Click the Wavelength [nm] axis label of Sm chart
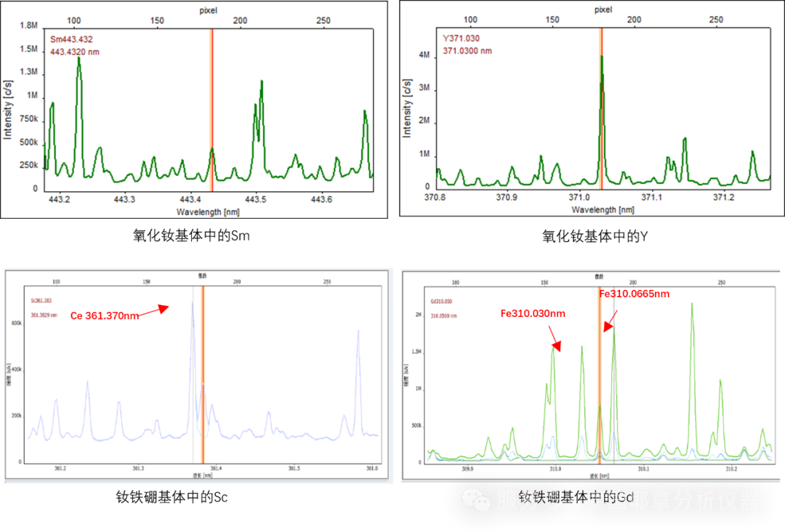 (207, 211)
